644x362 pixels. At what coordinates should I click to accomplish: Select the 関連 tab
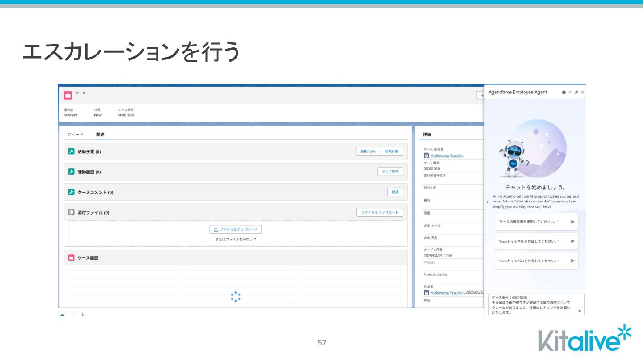coord(101,135)
